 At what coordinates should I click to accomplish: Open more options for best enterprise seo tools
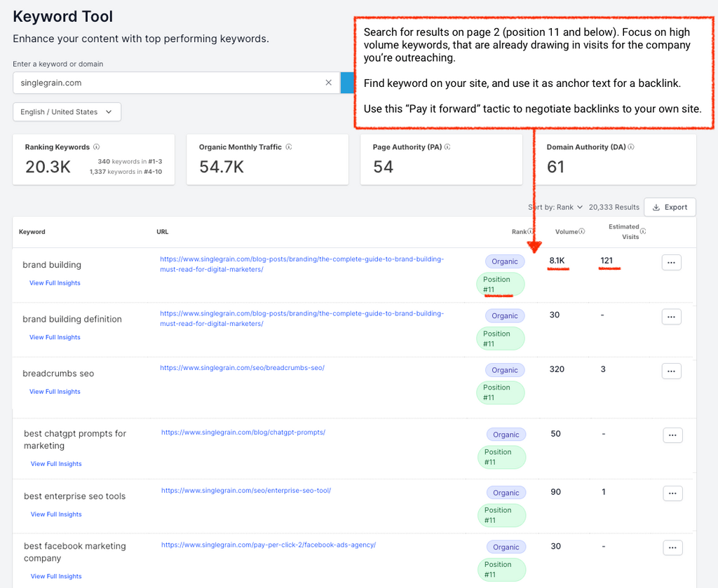[x=672, y=493]
